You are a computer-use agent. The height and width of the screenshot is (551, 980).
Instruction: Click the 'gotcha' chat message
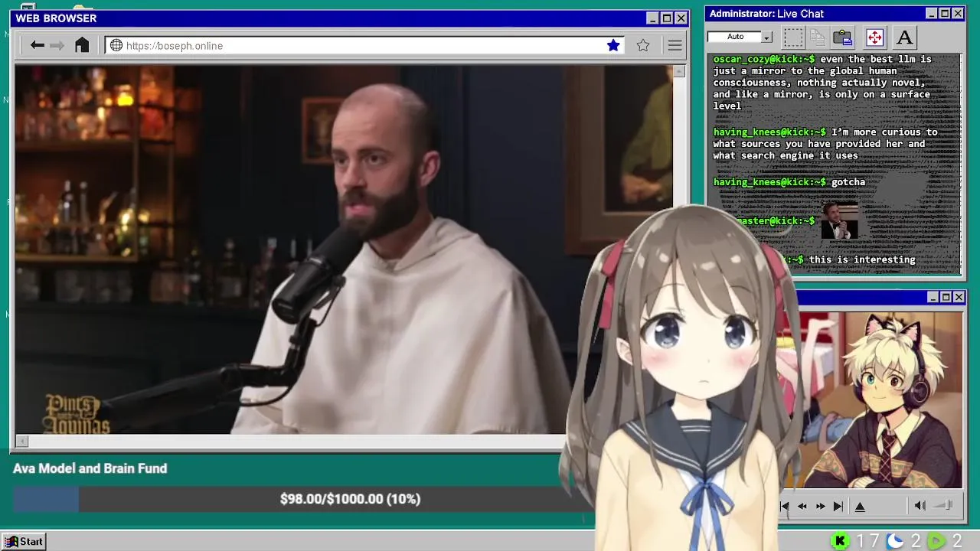[848, 182]
